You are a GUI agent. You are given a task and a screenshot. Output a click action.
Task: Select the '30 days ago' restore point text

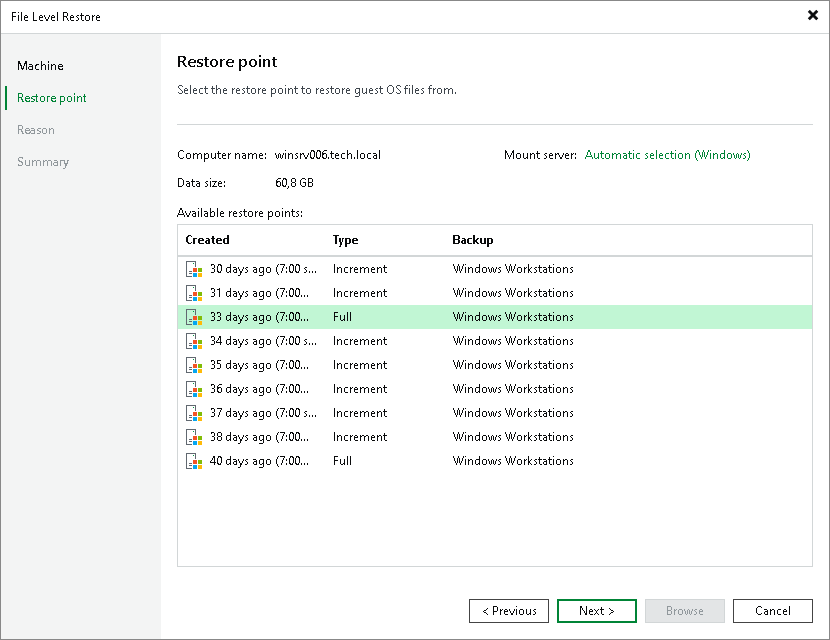[x=264, y=269]
